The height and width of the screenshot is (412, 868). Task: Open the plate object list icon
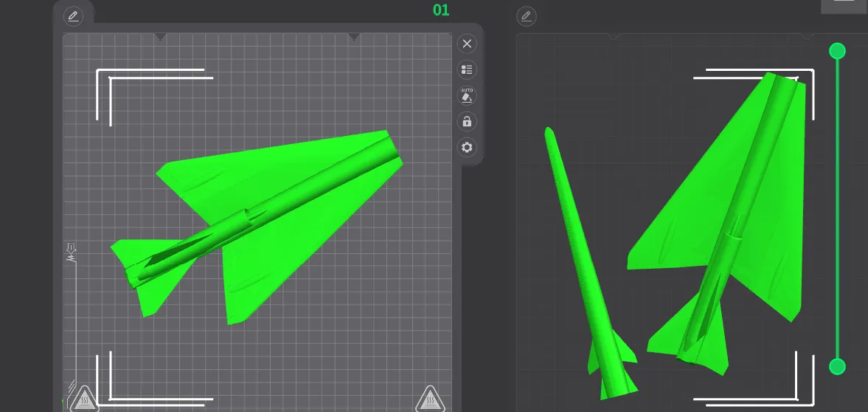[468, 70]
